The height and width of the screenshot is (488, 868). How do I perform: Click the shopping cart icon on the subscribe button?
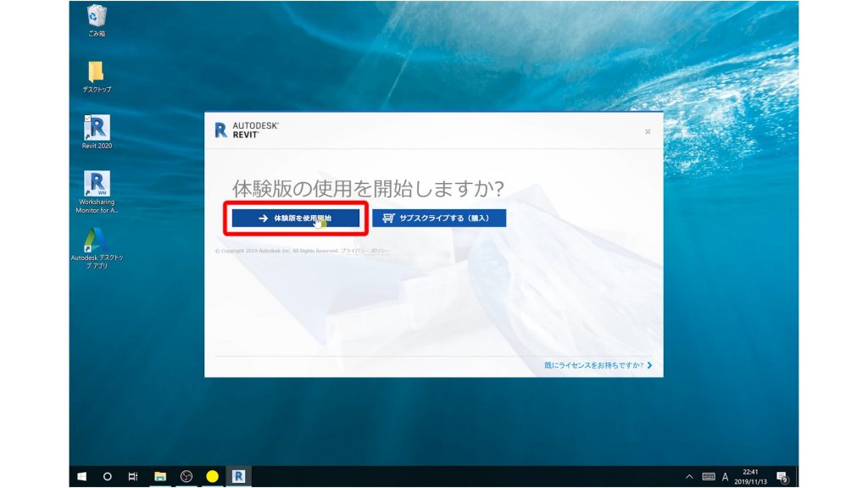tap(387, 219)
